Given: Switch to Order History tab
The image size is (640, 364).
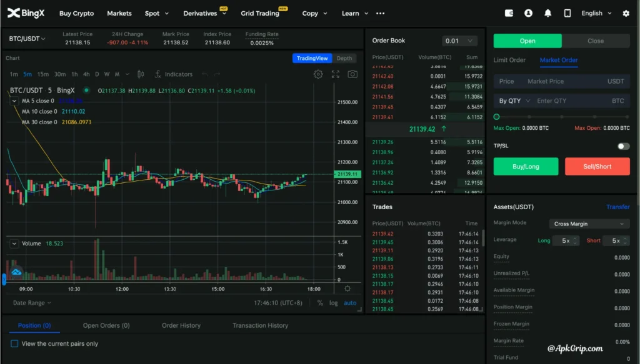Looking at the screenshot, I should [x=181, y=325].
